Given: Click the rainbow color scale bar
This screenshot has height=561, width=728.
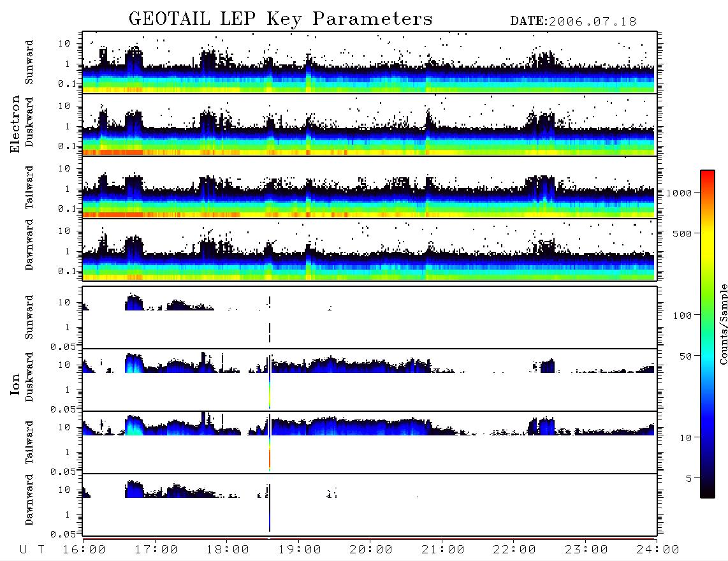Looking at the screenshot, I should pos(708,334).
